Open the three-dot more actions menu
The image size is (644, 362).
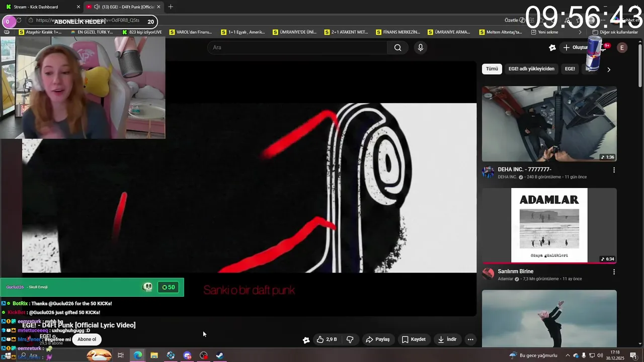pos(470,339)
